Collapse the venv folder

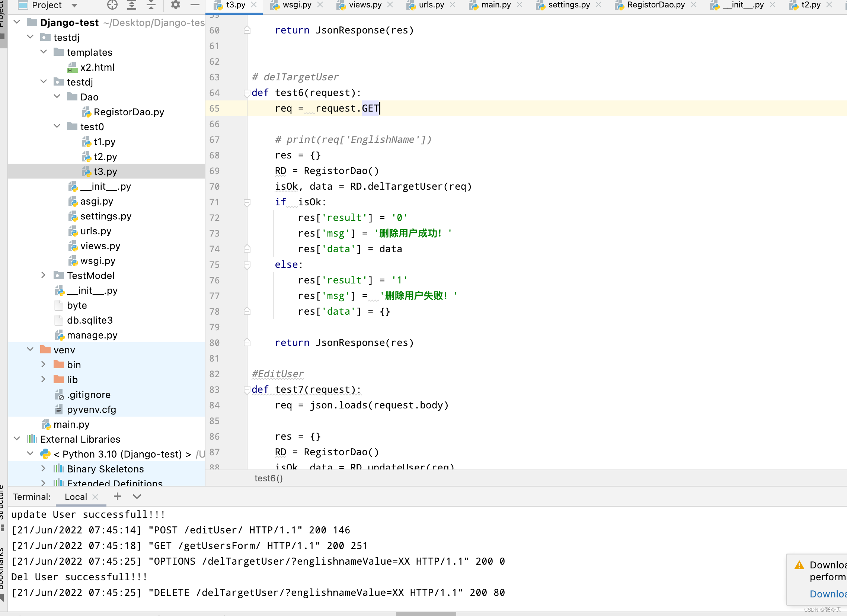point(30,350)
